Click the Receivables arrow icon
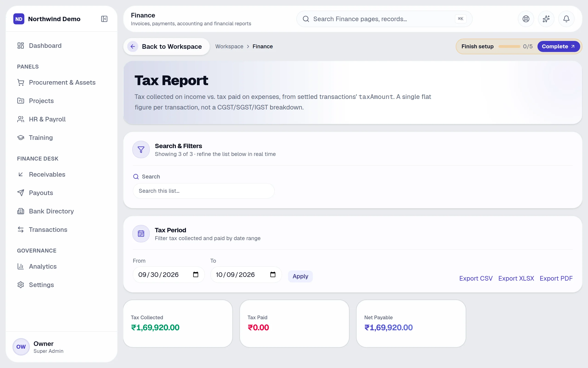Image resolution: width=588 pixels, height=368 pixels. pyautogui.click(x=21, y=174)
